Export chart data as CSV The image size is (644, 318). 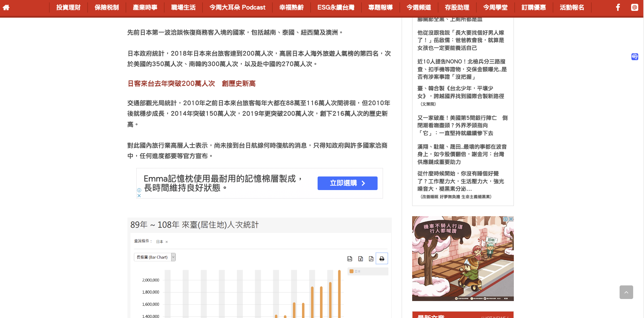(350, 259)
